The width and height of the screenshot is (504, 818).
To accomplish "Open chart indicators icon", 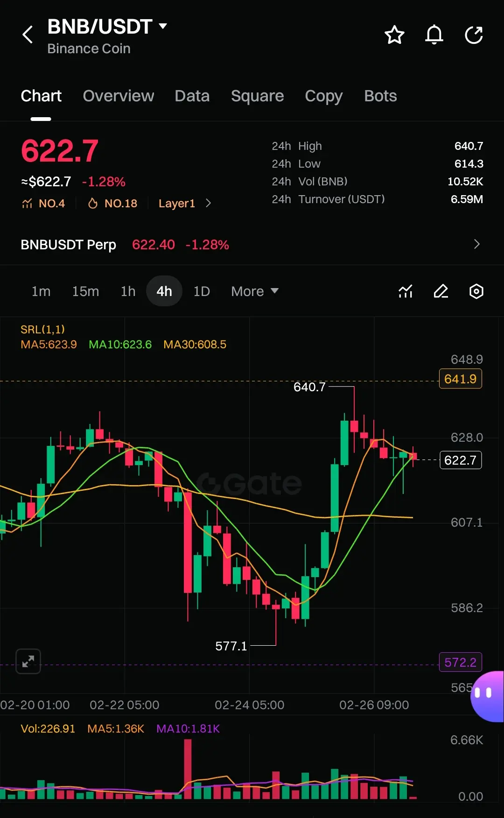I will (x=406, y=291).
